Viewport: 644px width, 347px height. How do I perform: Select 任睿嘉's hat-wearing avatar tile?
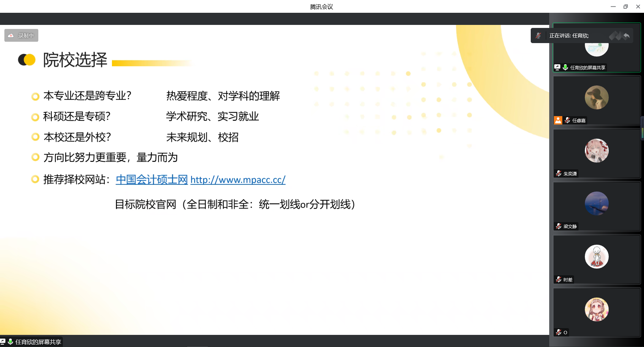coord(597,98)
